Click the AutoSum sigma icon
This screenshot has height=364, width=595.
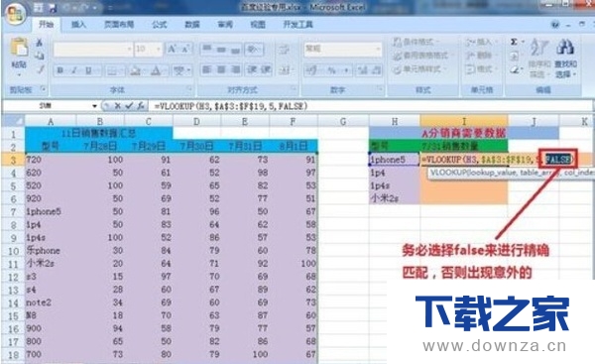point(514,42)
